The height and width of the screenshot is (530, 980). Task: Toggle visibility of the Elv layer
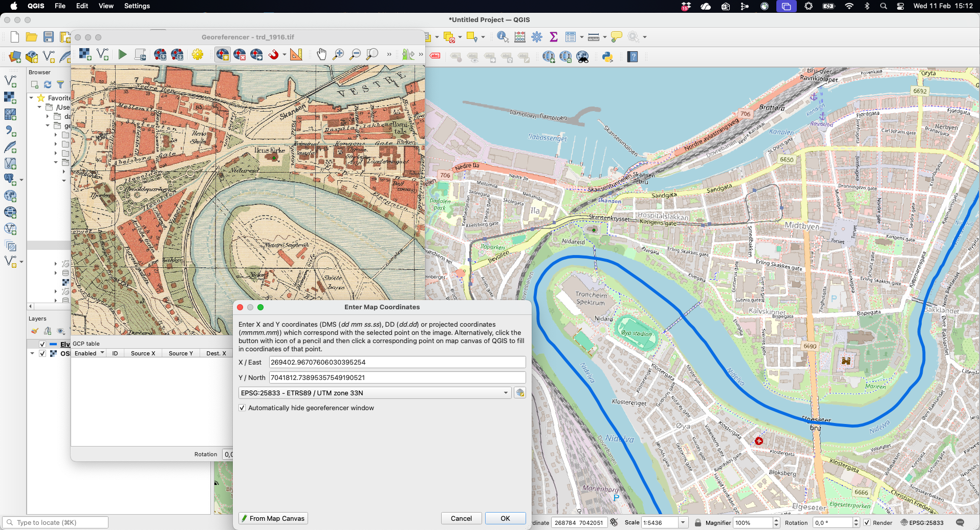click(42, 344)
